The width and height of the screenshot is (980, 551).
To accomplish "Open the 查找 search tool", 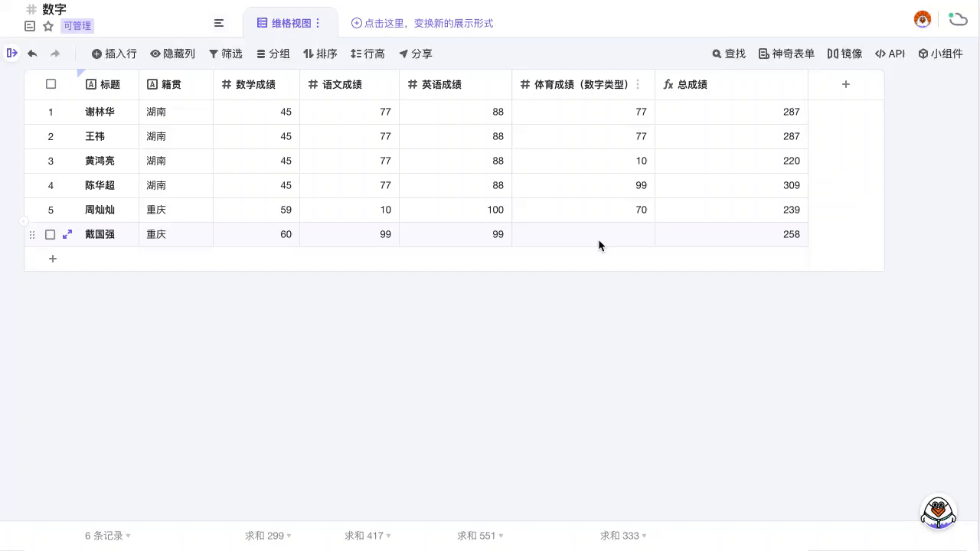I will (727, 54).
